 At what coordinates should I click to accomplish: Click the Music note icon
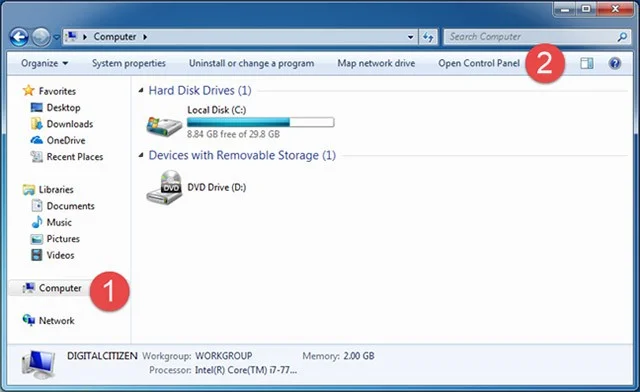tap(37, 222)
